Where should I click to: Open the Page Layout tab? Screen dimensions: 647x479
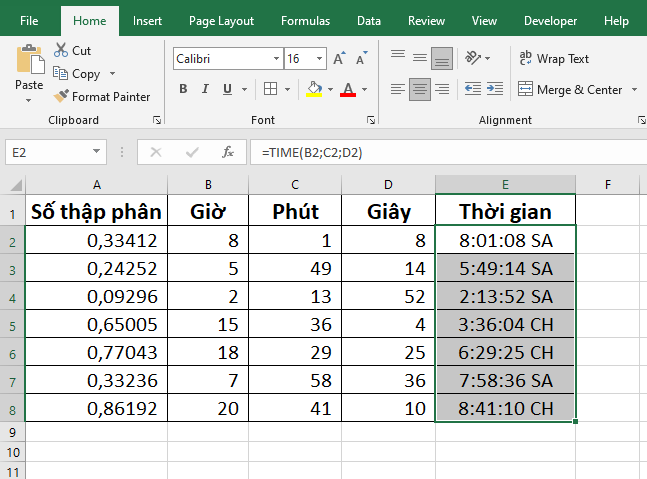click(221, 20)
